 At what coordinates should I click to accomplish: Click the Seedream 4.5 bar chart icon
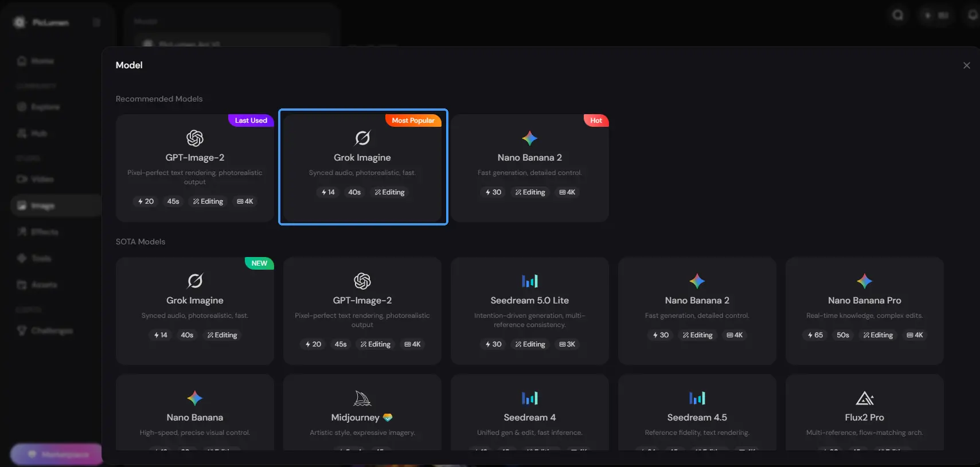click(697, 398)
